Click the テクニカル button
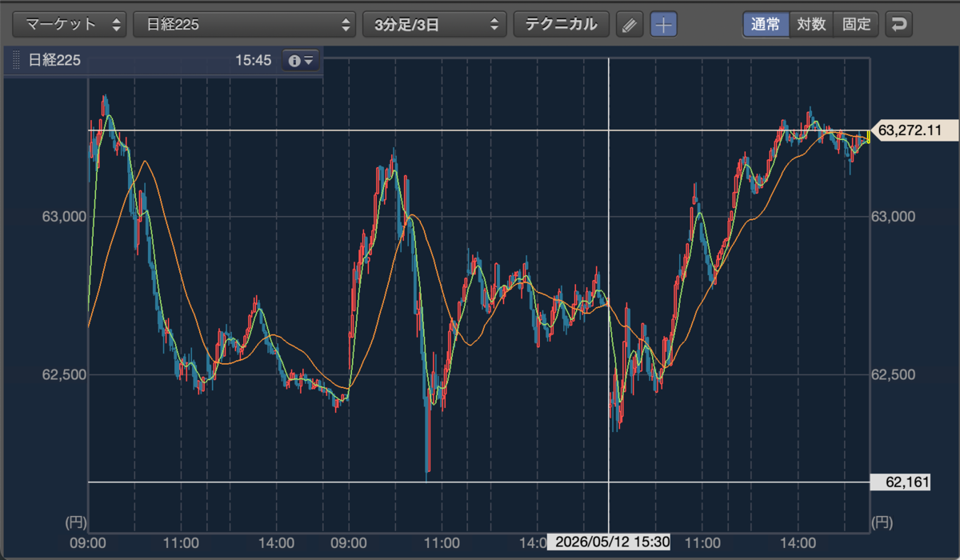The image size is (960, 560). tap(561, 24)
